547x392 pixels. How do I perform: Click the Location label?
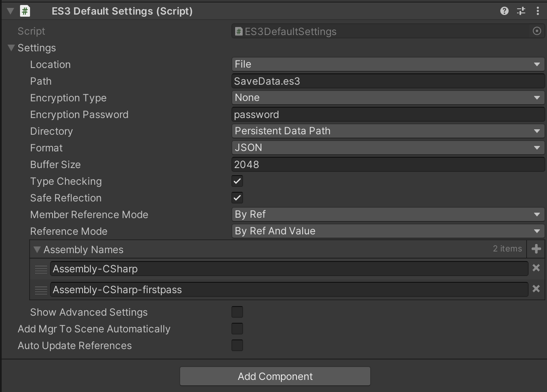[x=50, y=65]
